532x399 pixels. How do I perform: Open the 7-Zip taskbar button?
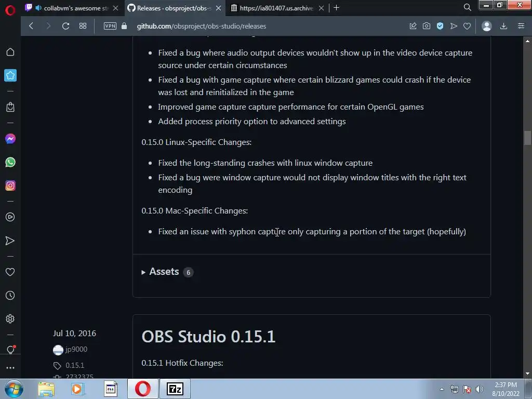coord(175,389)
